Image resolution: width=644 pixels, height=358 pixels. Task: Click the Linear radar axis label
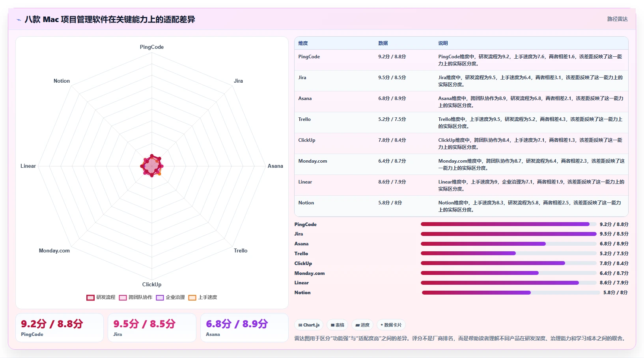click(x=28, y=166)
